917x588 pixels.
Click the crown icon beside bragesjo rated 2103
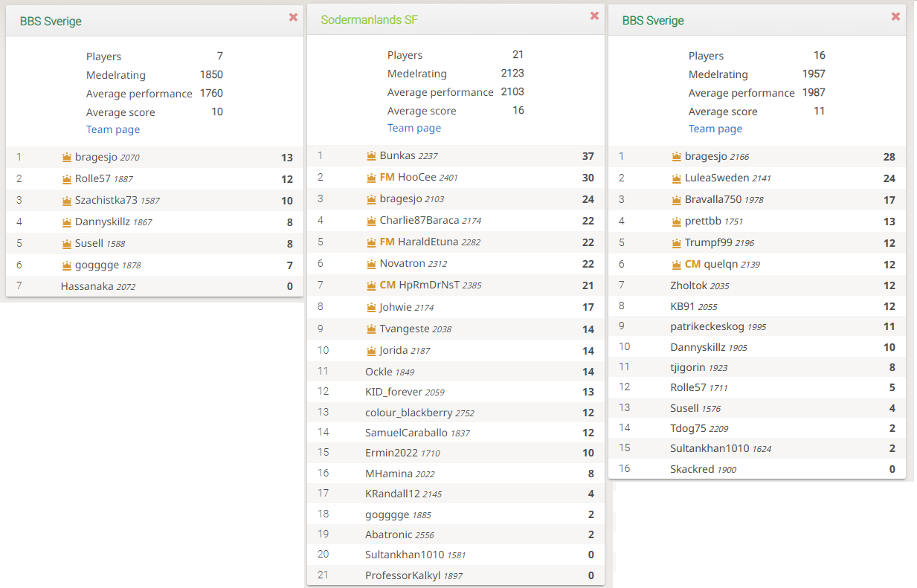click(x=371, y=198)
